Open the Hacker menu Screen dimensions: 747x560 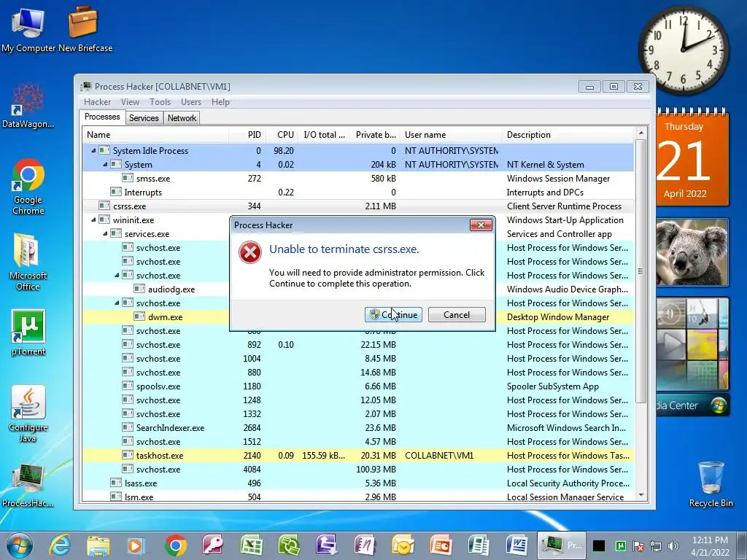(97, 102)
